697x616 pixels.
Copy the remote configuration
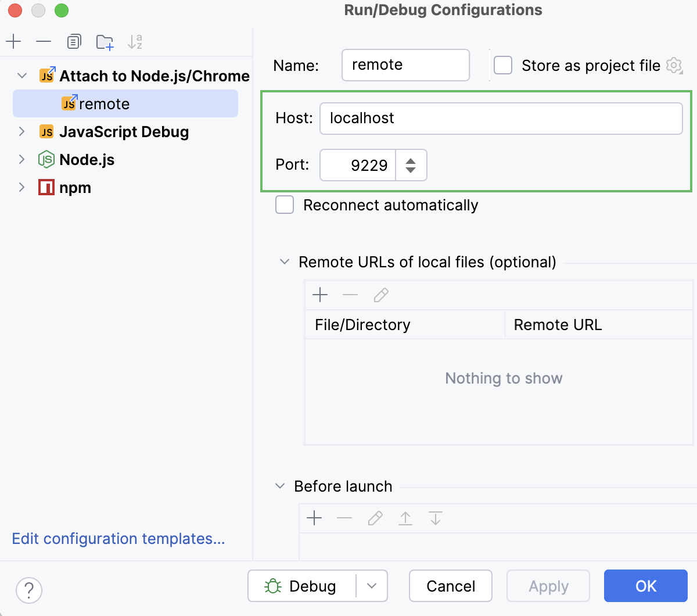coord(74,41)
